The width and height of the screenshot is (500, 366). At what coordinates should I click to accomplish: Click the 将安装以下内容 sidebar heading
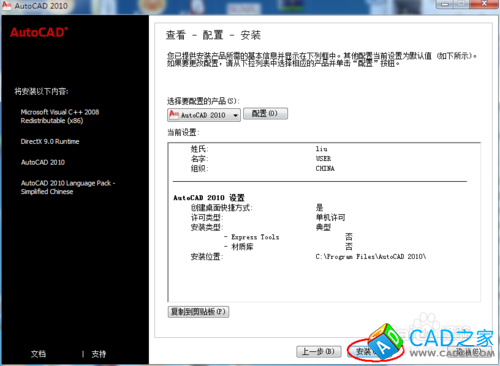pyautogui.click(x=41, y=91)
